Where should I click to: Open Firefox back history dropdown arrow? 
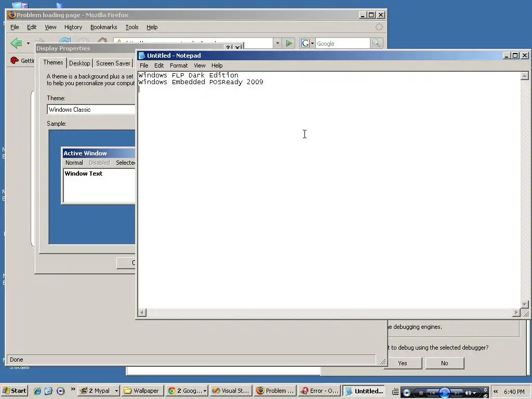[28, 44]
